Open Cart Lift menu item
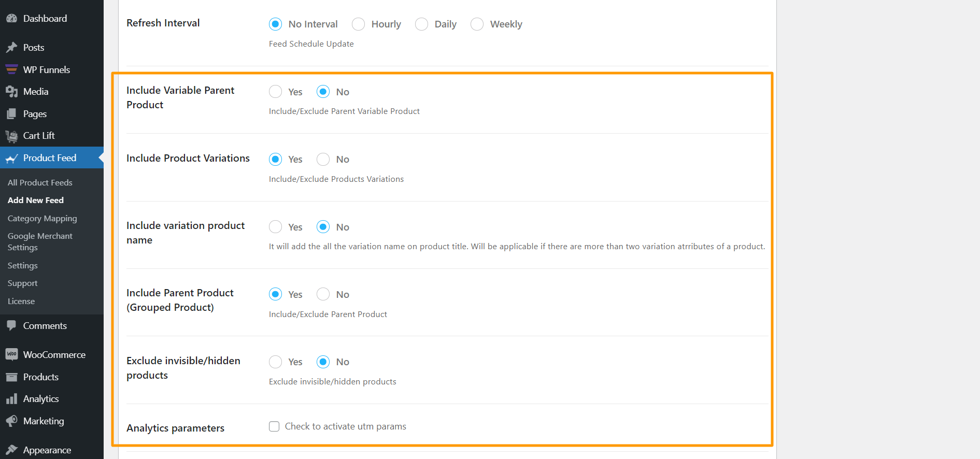This screenshot has height=459, width=980. click(x=52, y=136)
